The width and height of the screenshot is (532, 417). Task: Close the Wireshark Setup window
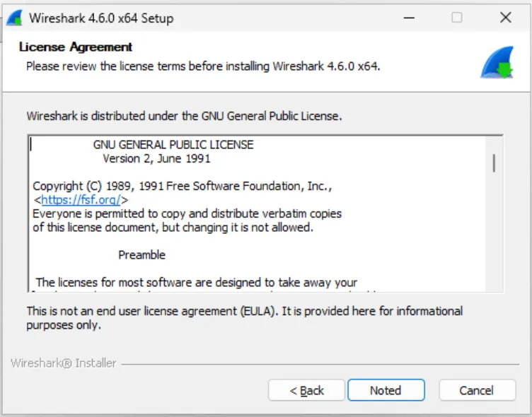point(505,18)
